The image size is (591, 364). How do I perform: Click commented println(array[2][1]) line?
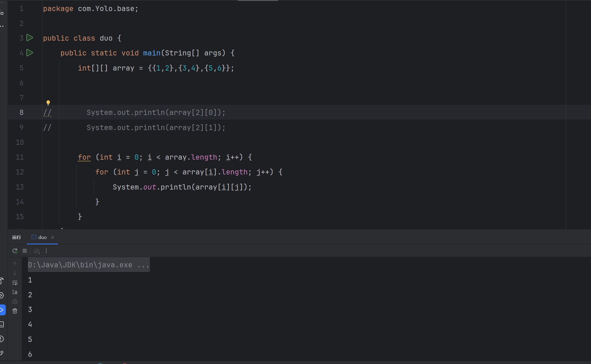pos(156,127)
